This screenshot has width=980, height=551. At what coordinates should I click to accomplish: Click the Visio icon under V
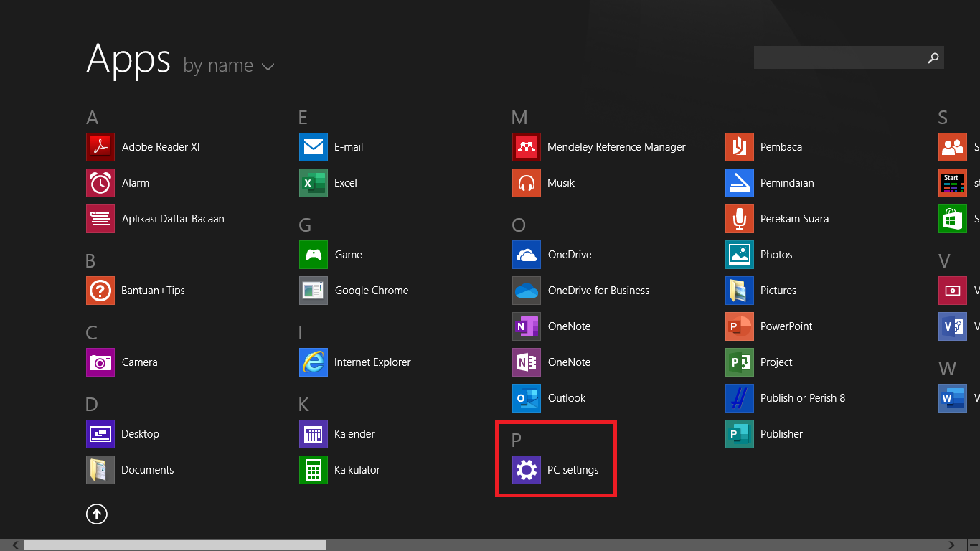(x=953, y=326)
